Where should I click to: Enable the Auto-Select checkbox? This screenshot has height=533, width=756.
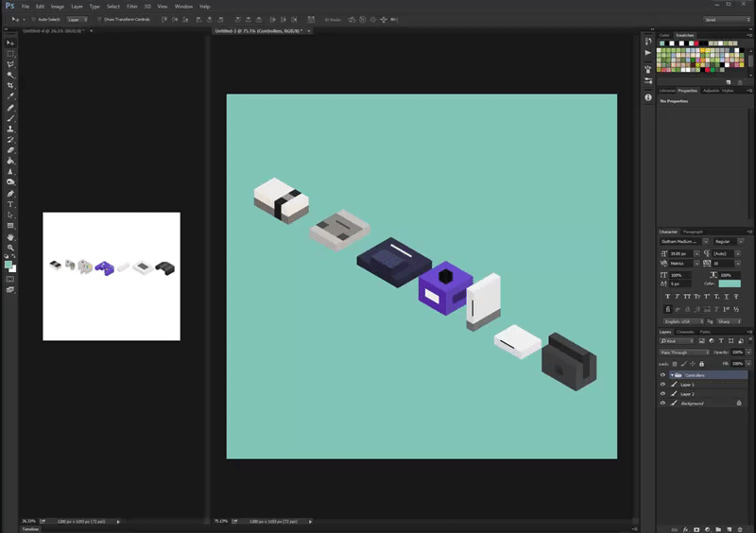pyautogui.click(x=33, y=19)
